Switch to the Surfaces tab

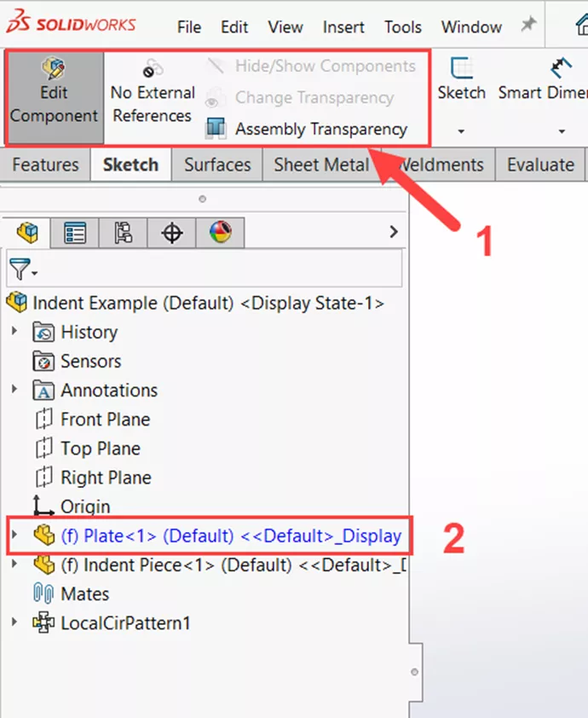click(x=217, y=165)
